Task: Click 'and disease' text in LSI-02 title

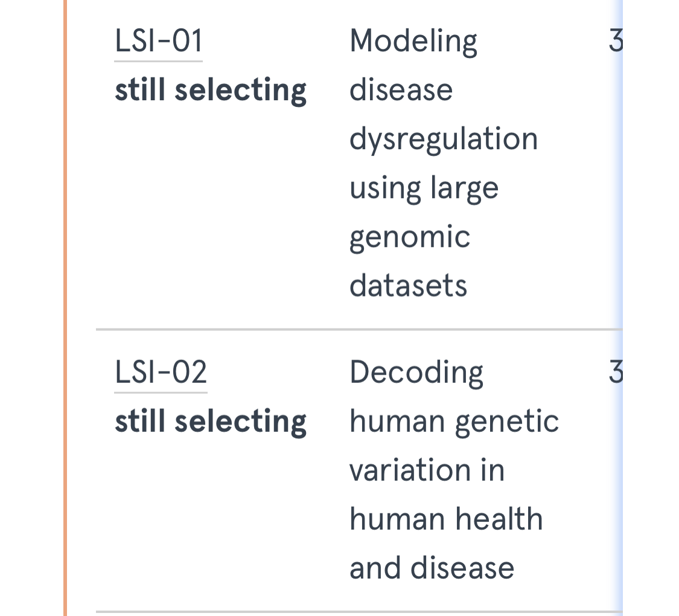Action: (432, 568)
